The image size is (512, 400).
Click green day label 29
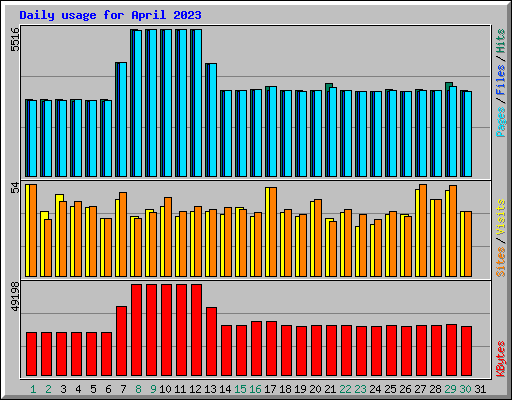point(450,389)
